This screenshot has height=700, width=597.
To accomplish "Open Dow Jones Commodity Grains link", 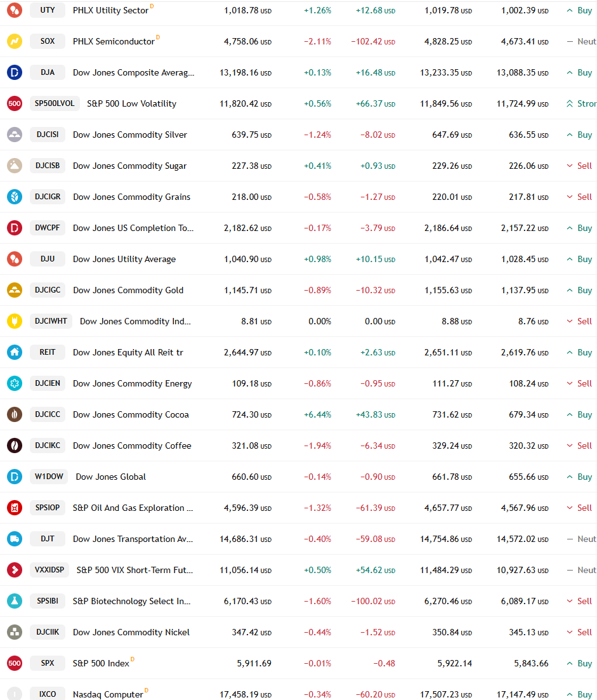I will (131, 197).
